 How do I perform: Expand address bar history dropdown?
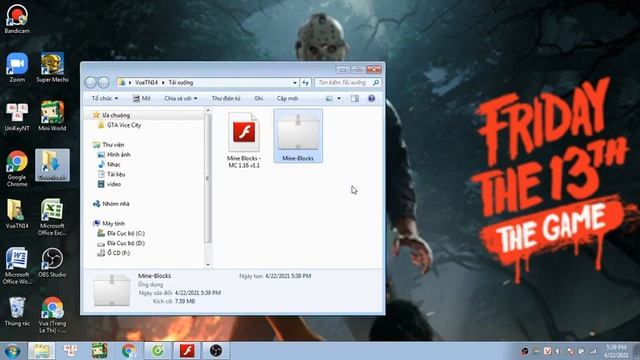tap(295, 82)
